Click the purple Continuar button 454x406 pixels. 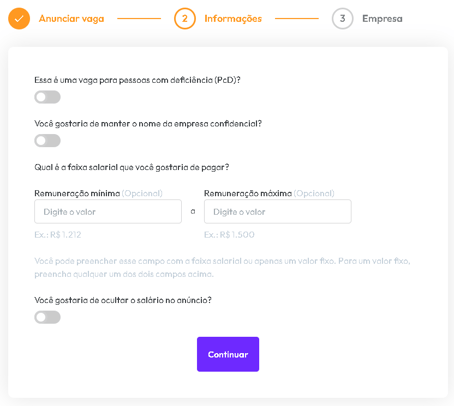pyautogui.click(x=228, y=354)
